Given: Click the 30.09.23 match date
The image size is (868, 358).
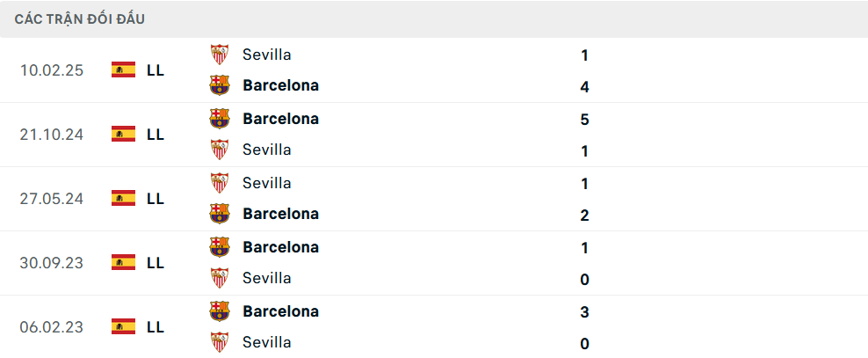Looking at the screenshot, I should [x=52, y=263].
